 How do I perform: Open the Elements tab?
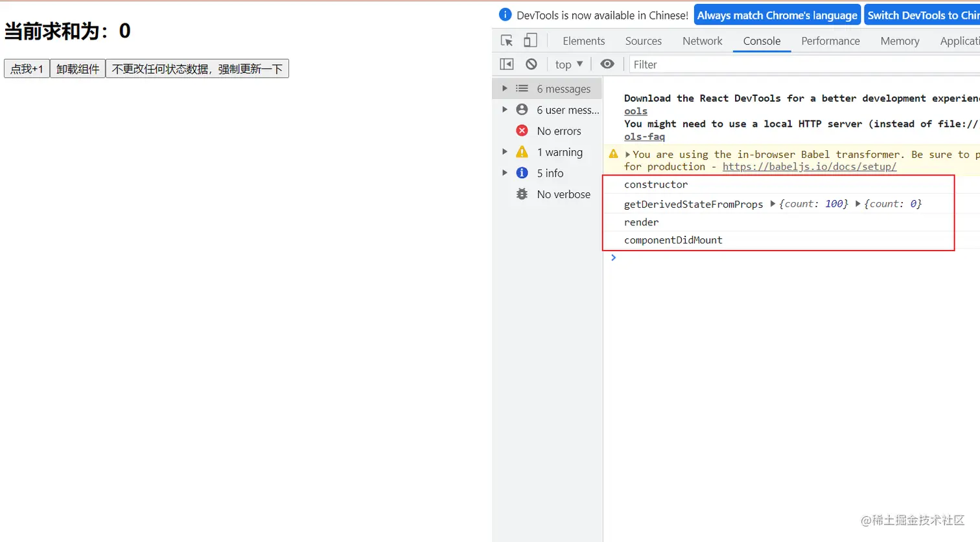click(583, 41)
